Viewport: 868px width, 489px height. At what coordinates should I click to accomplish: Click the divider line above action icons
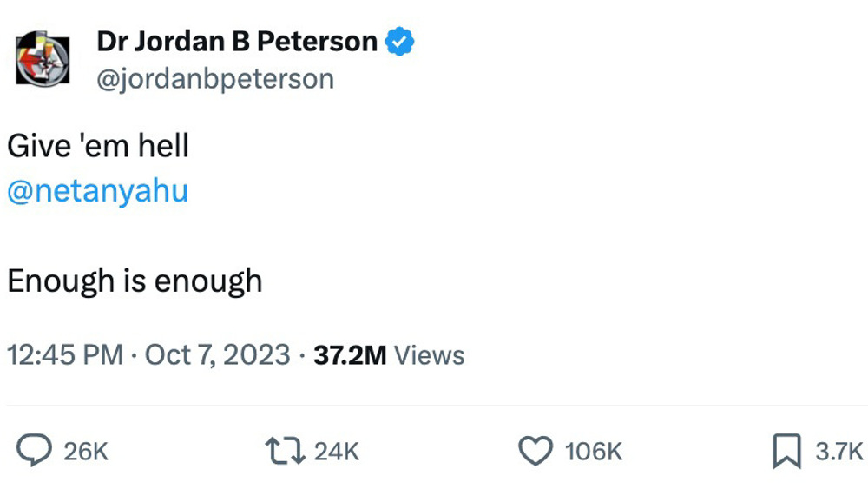click(434, 406)
